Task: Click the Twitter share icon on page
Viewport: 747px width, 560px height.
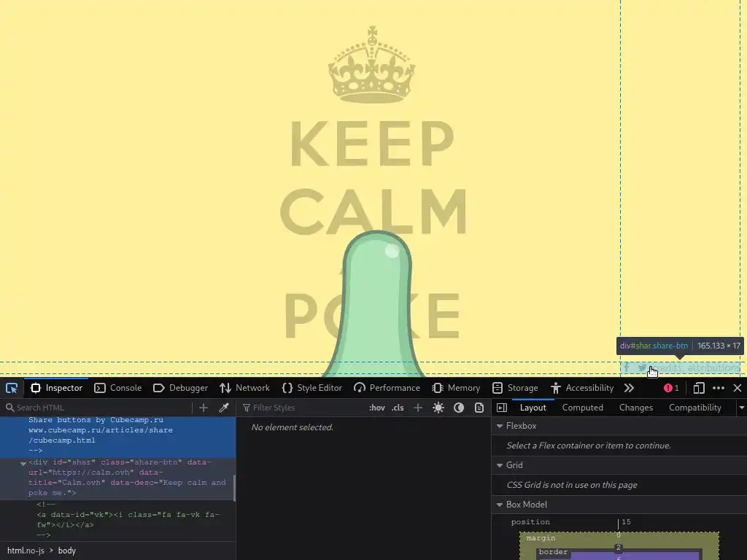Action: (x=642, y=367)
